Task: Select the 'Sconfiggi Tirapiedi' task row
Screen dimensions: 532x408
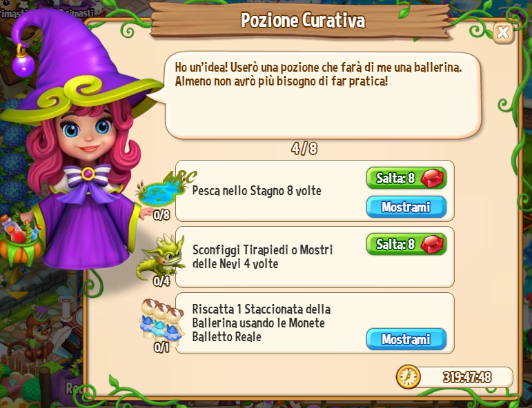Action: tap(315, 257)
